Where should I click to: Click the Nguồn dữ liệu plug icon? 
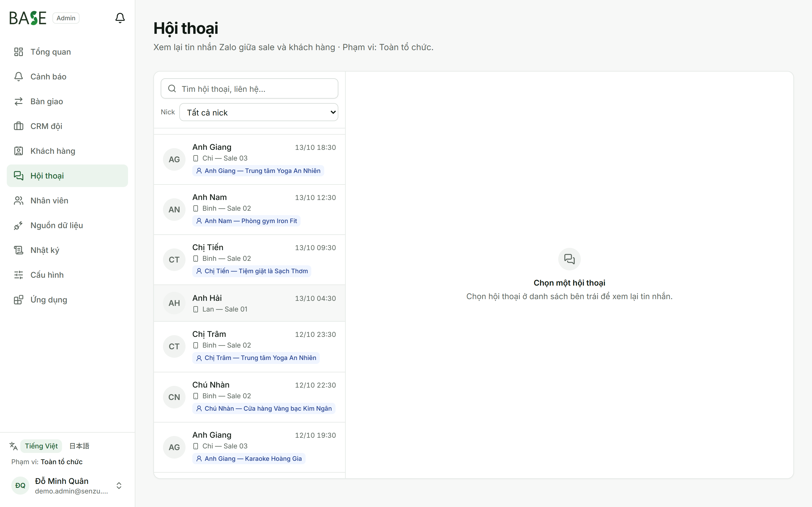coord(18,225)
